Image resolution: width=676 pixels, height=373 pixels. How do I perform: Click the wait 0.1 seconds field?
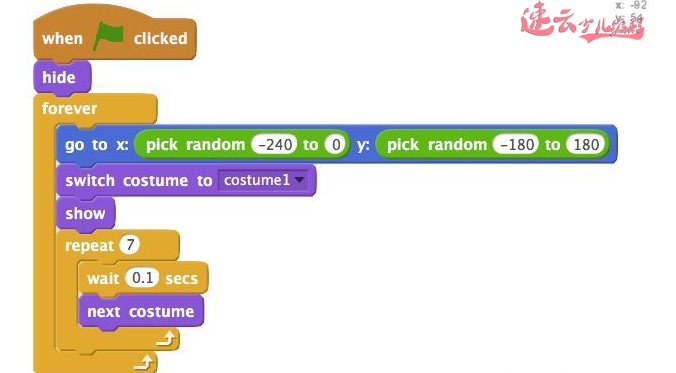pyautogui.click(x=143, y=278)
